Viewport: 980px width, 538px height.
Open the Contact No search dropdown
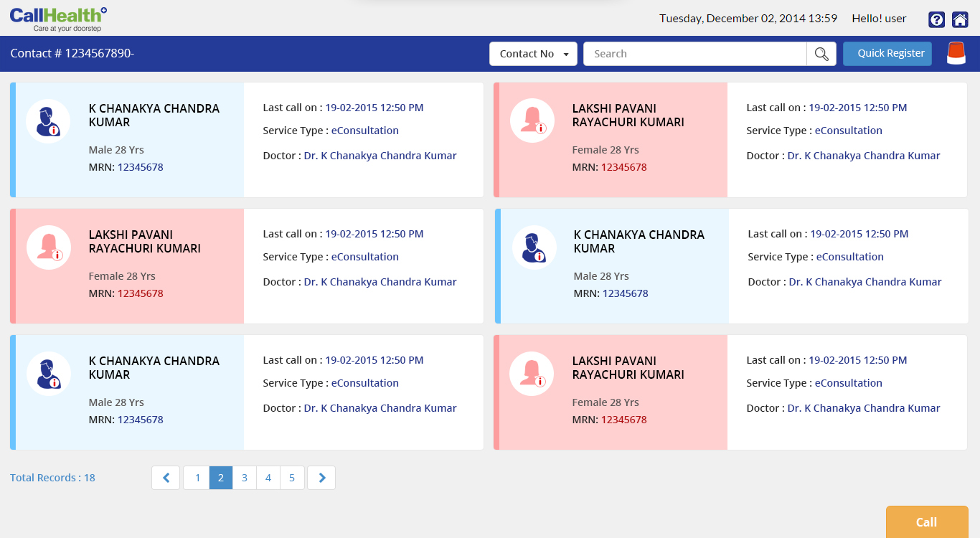[x=533, y=53]
